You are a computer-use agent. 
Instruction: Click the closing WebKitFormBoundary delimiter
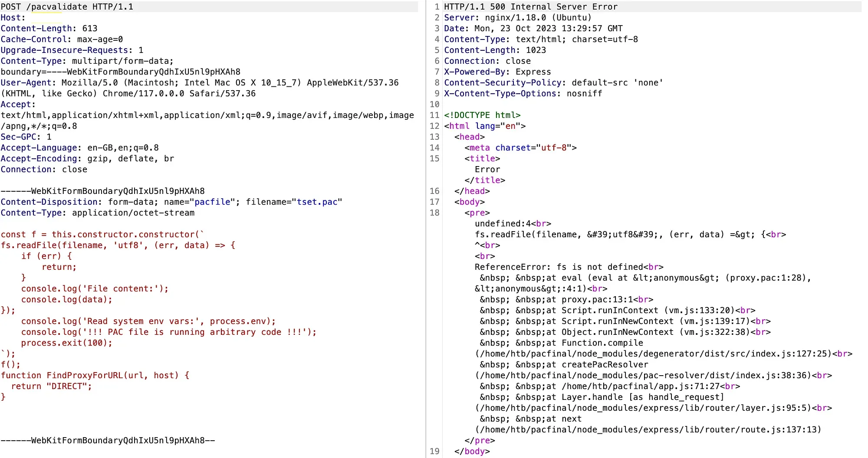pos(104,440)
